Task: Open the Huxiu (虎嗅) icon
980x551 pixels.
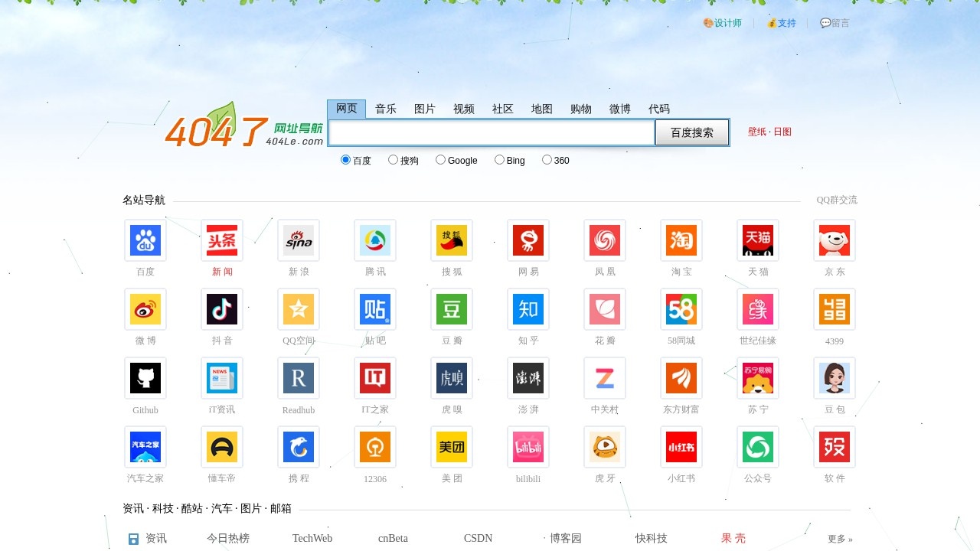Action: 452,378
